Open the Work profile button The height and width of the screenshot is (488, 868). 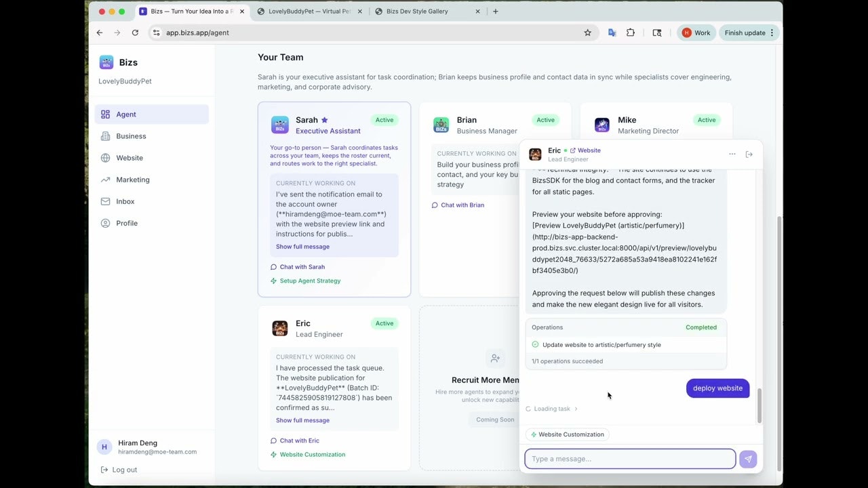696,33
